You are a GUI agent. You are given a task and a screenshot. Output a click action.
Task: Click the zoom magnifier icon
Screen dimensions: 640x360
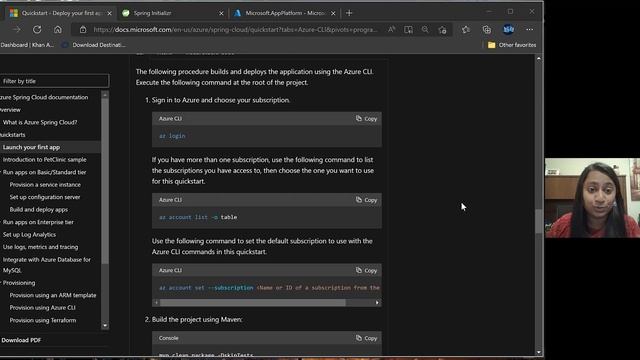click(x=425, y=29)
